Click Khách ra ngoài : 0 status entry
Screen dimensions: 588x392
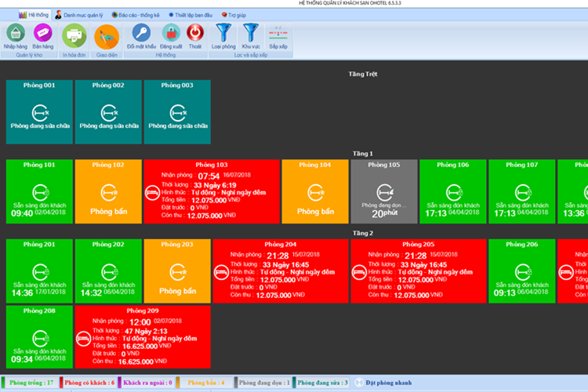147,383
